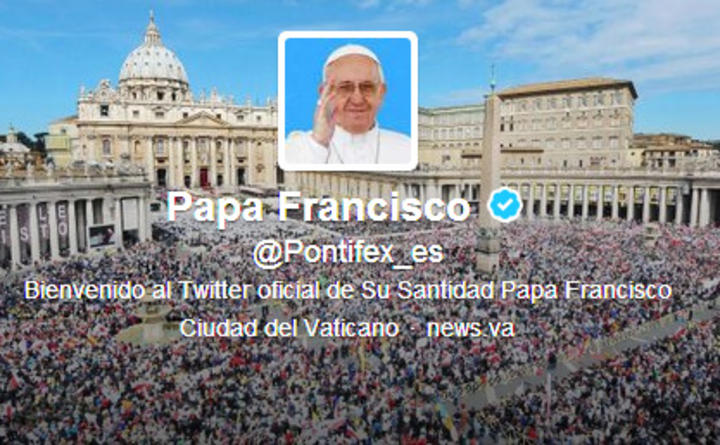Click the dot separator before news.va
The height and width of the screenshot is (445, 720).
413,329
